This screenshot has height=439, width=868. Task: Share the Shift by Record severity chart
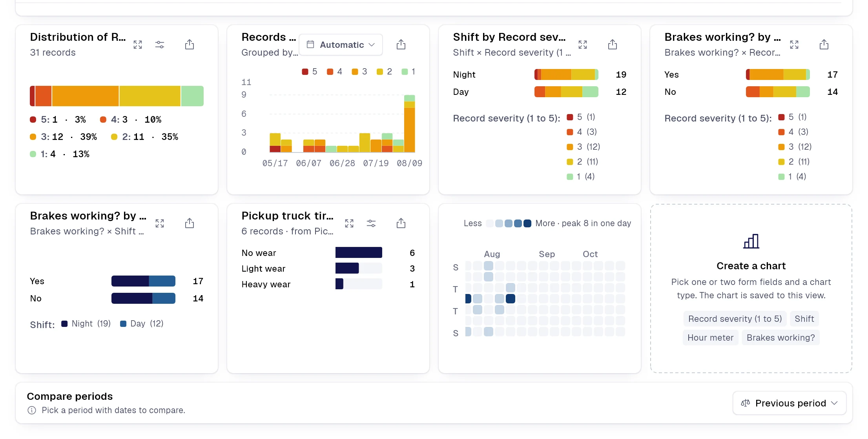(613, 45)
